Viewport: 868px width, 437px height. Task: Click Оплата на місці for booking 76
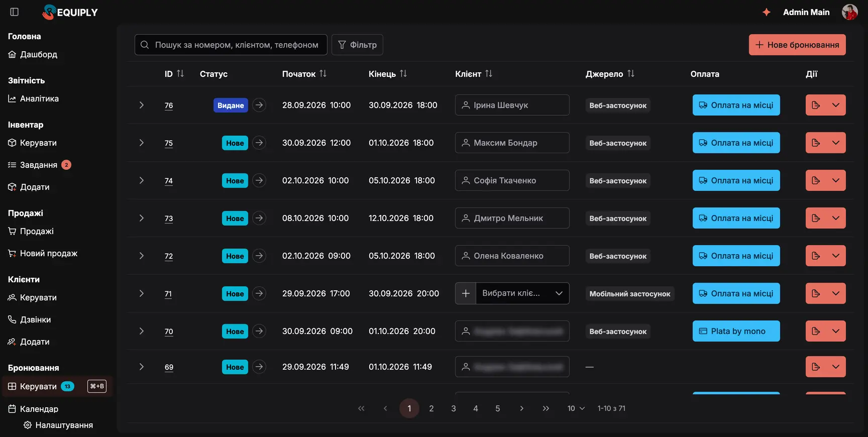[736, 105]
